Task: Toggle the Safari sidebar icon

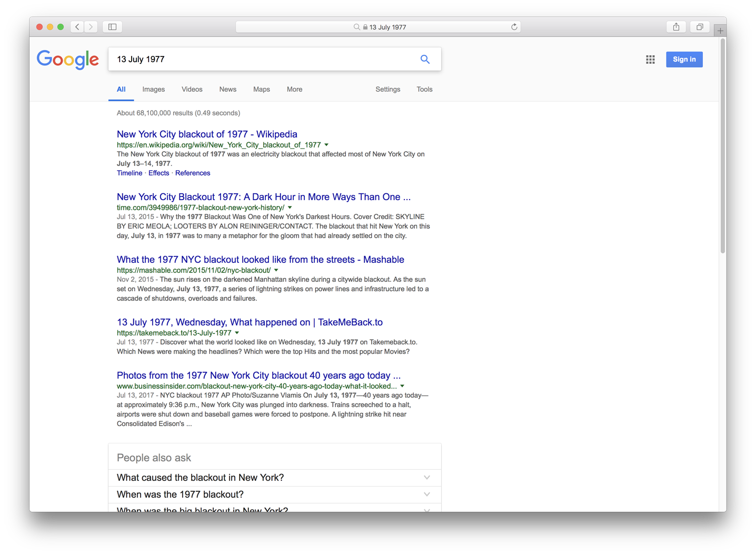Action: tap(112, 27)
